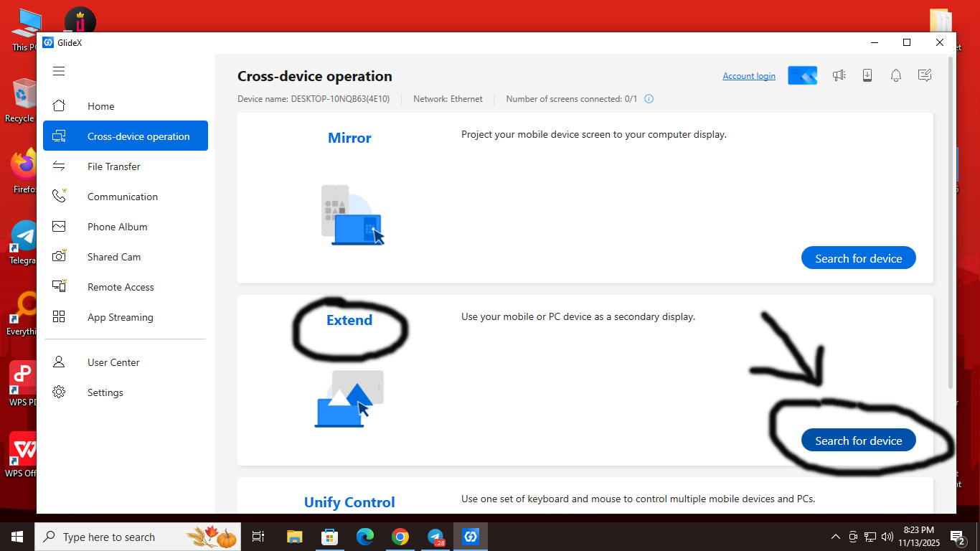Switch to Shared Cam
The height and width of the screenshot is (551, 980).
[113, 257]
